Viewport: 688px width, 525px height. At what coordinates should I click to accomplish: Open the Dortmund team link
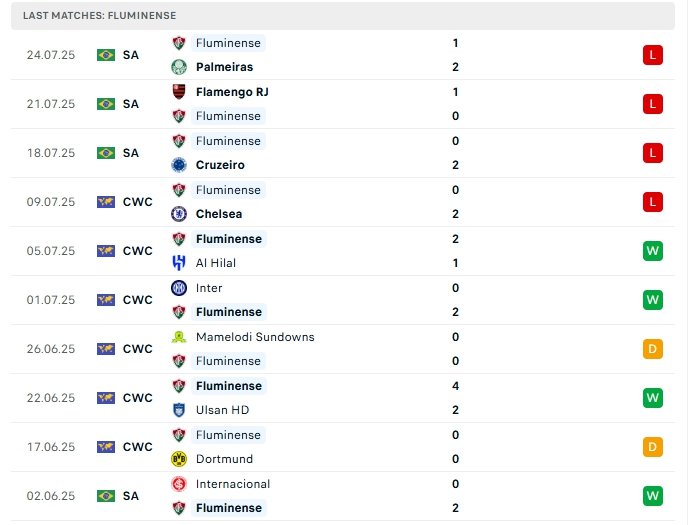[x=224, y=459]
